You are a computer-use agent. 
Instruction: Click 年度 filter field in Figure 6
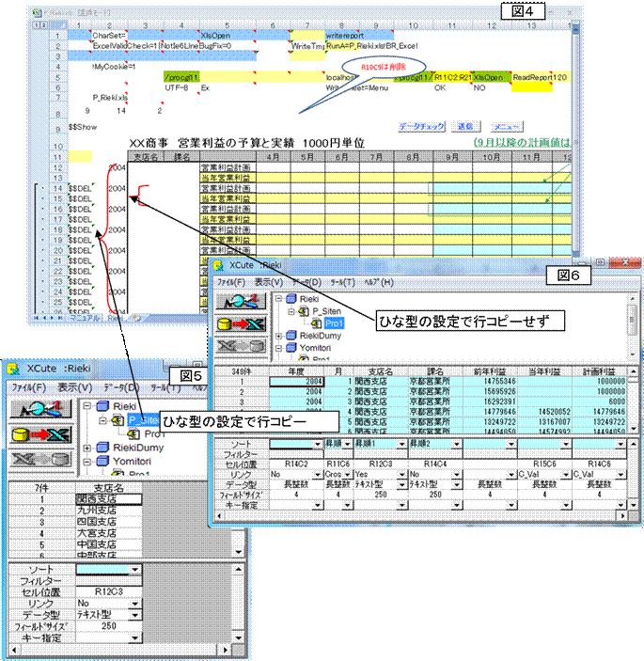296,454
